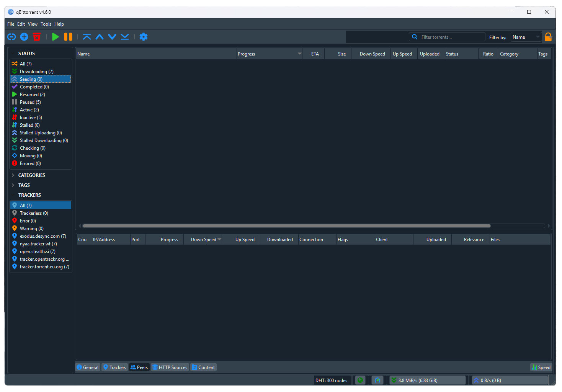Select Seeding (0) filter
The height and width of the screenshot is (392, 562).
(41, 79)
